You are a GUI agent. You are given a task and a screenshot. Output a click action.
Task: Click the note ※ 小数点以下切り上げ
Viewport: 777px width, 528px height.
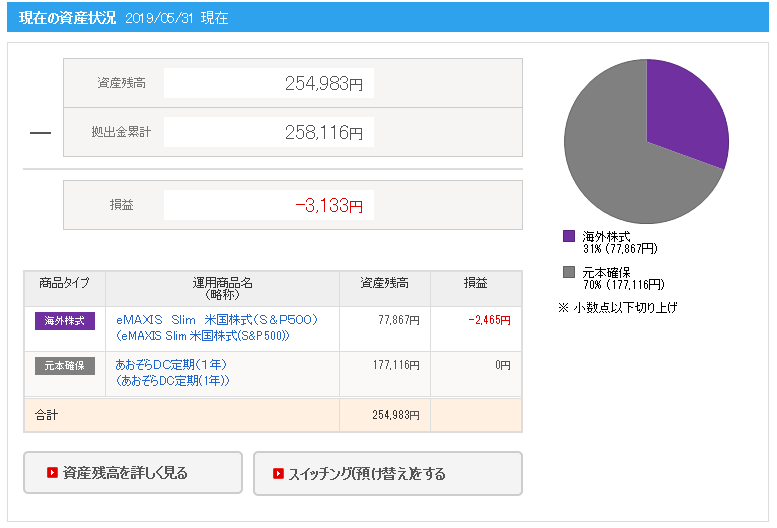[617, 308]
